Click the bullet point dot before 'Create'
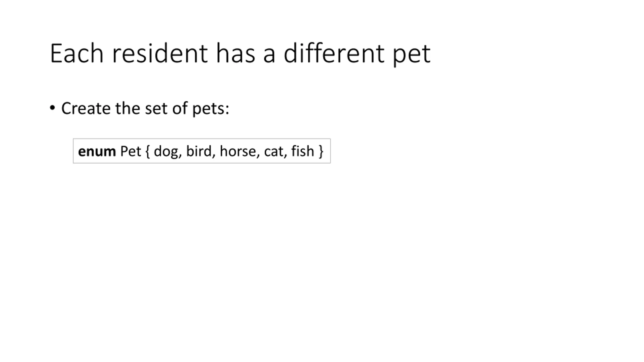Image resolution: width=644 pixels, height=362 pixels. pyautogui.click(x=52, y=108)
